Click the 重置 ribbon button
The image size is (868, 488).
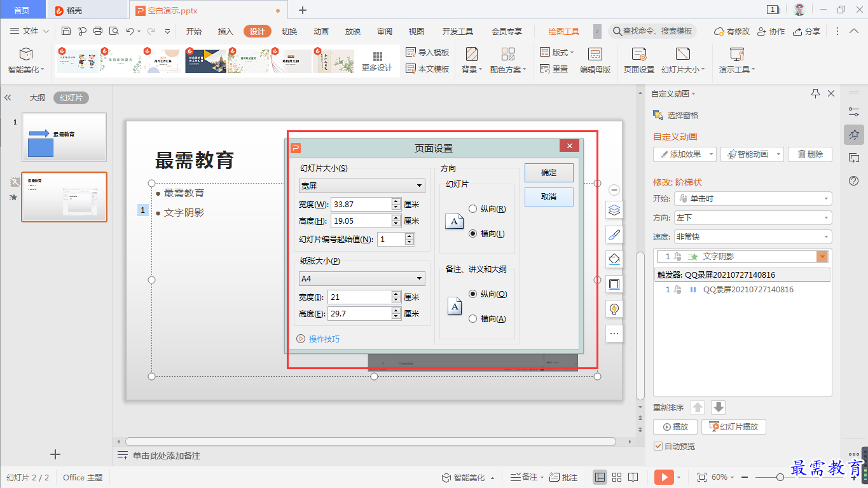(x=554, y=69)
